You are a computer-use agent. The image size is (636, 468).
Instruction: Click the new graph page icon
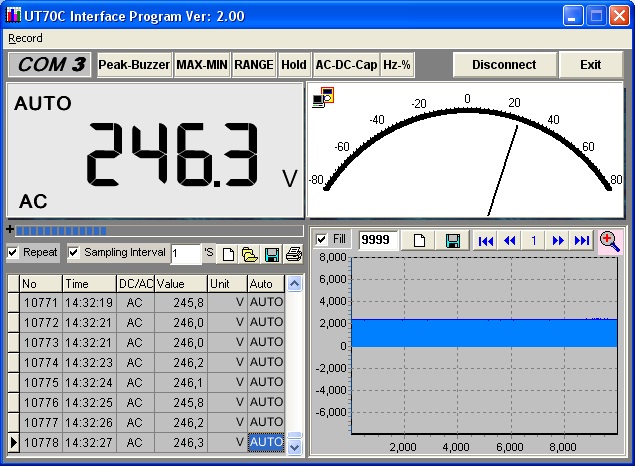(x=418, y=240)
